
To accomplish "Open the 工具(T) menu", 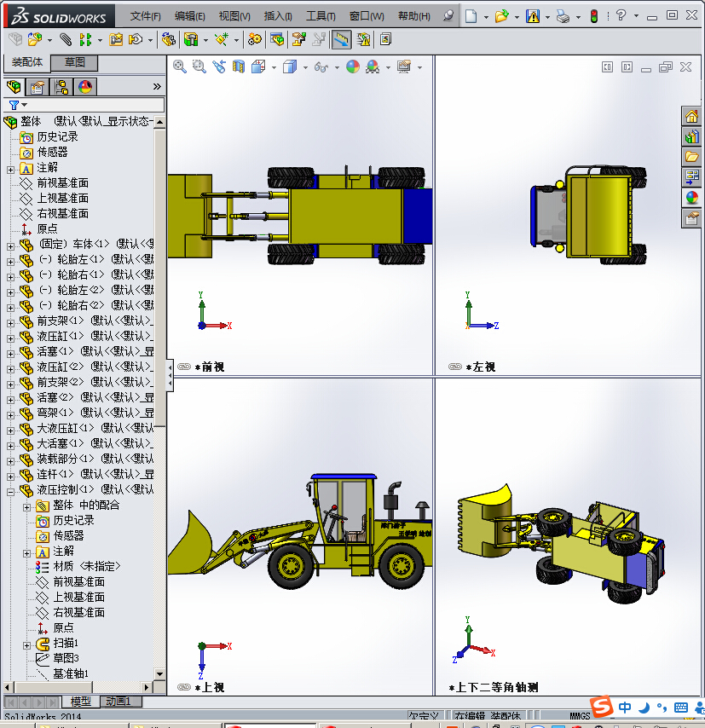I will tap(321, 16).
